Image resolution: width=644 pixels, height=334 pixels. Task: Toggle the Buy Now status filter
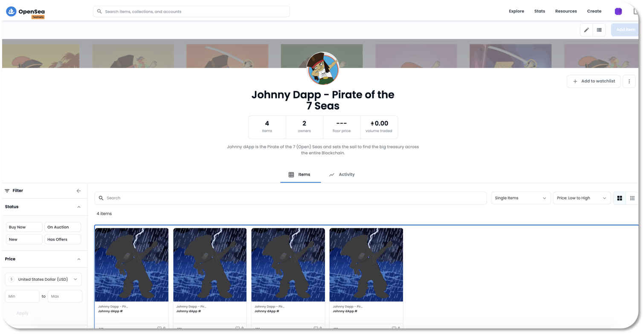click(x=24, y=227)
